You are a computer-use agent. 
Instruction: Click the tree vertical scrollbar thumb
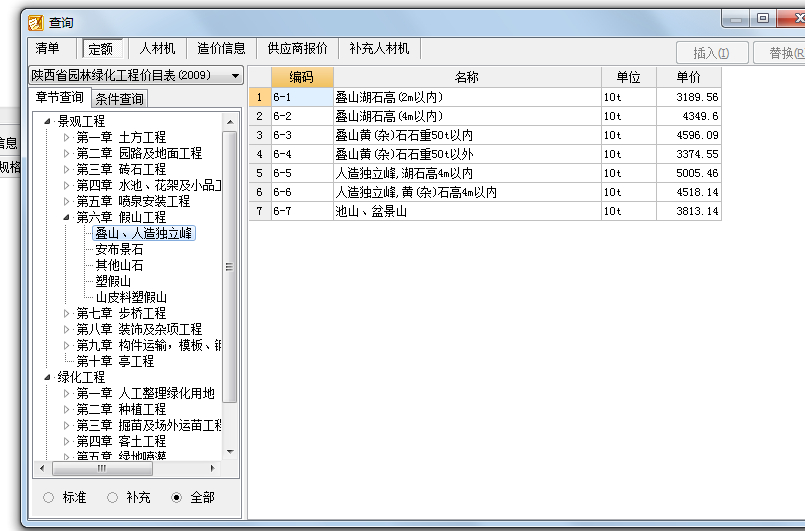pyautogui.click(x=230, y=267)
